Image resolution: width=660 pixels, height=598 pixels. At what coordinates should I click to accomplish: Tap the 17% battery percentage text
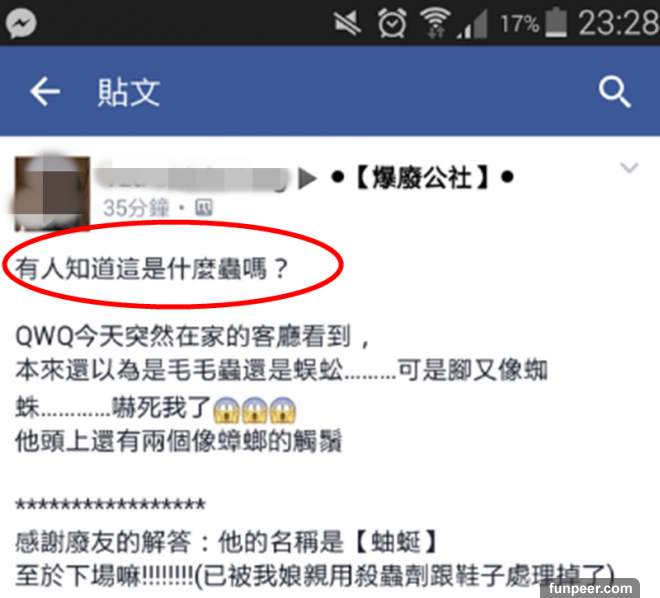pyautogui.click(x=519, y=24)
